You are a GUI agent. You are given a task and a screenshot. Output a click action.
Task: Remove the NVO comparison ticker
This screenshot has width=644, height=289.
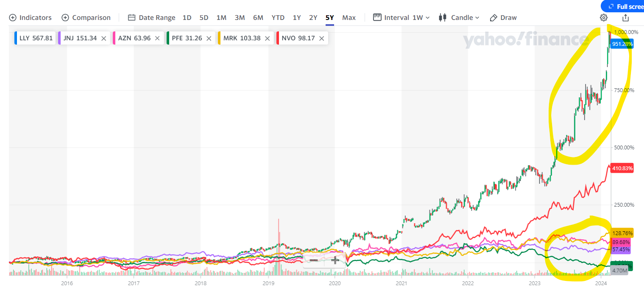[x=321, y=38]
